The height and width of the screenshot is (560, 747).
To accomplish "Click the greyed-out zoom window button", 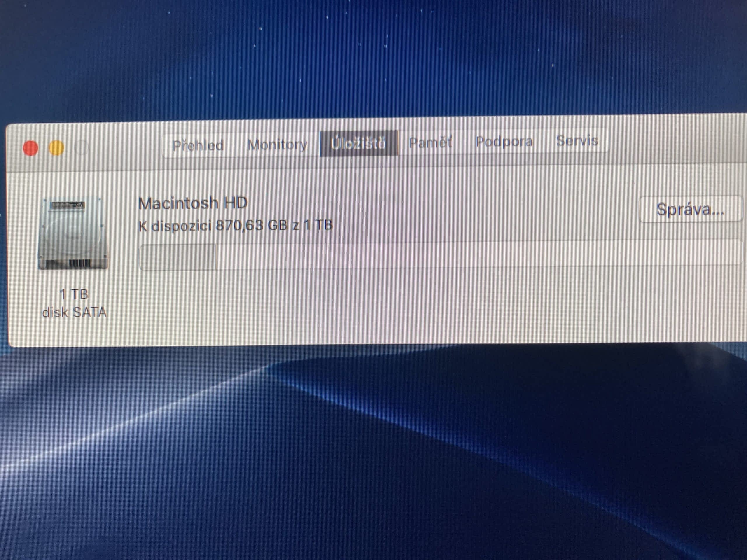I will coord(81,148).
